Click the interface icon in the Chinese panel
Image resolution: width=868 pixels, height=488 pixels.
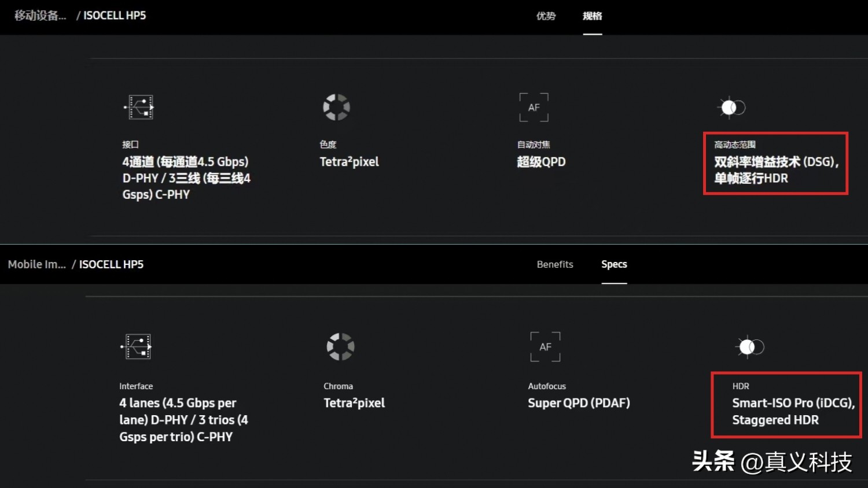[x=139, y=107]
